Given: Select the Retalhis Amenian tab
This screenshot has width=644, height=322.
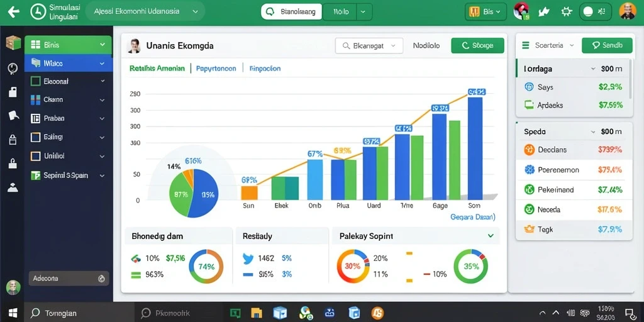Looking at the screenshot, I should (x=157, y=68).
